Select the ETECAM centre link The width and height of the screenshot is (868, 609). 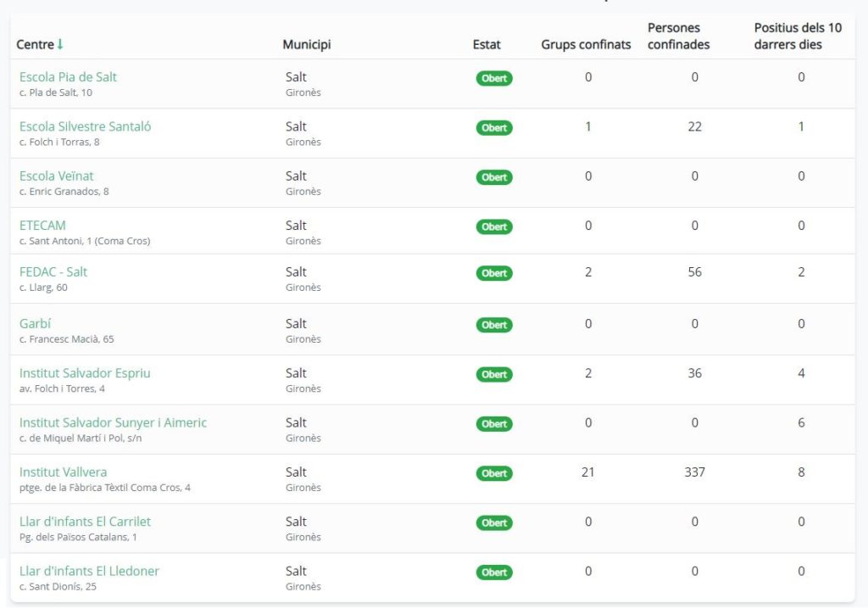click(x=42, y=226)
